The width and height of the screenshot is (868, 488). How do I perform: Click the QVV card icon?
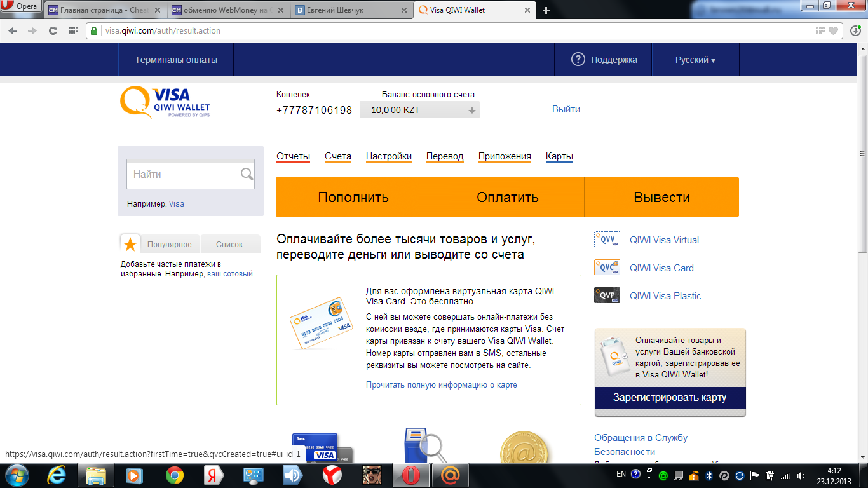pos(607,240)
